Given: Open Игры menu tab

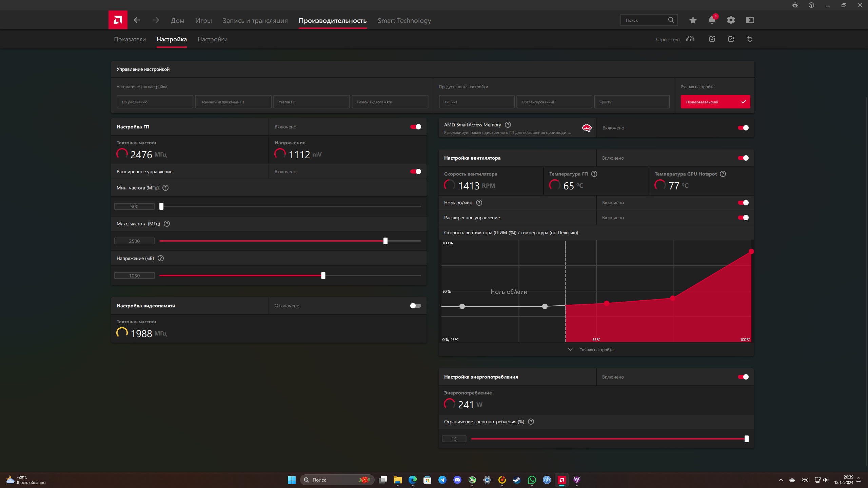Looking at the screenshot, I should click(203, 21).
